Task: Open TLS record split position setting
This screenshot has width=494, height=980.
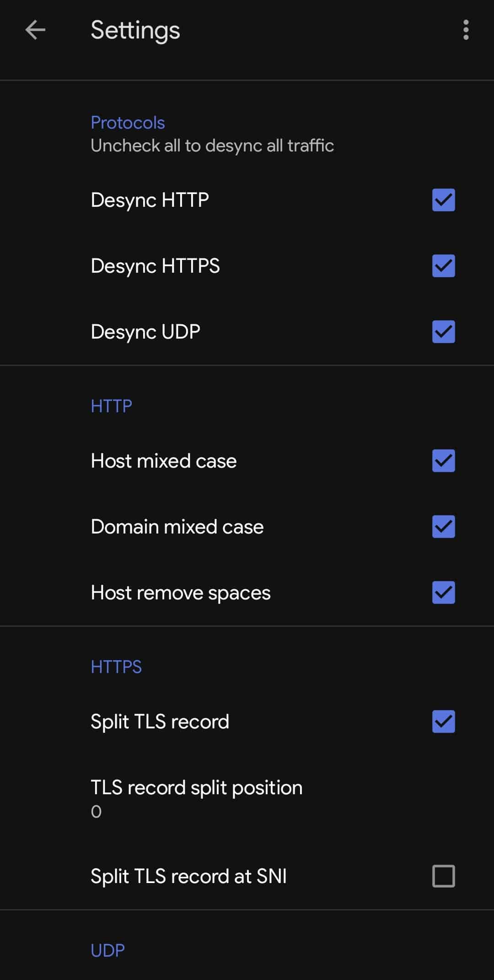Action: (x=247, y=799)
